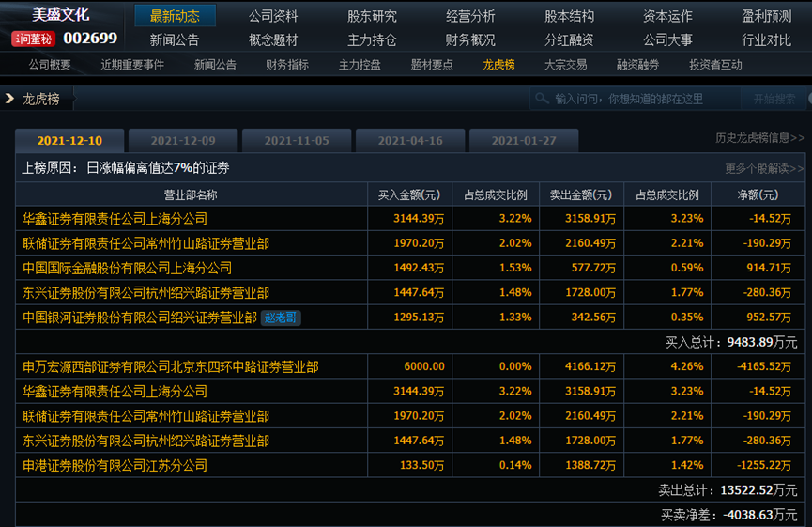812x527 pixels.
Task: Open the 股本结构 menu
Action: point(569,16)
